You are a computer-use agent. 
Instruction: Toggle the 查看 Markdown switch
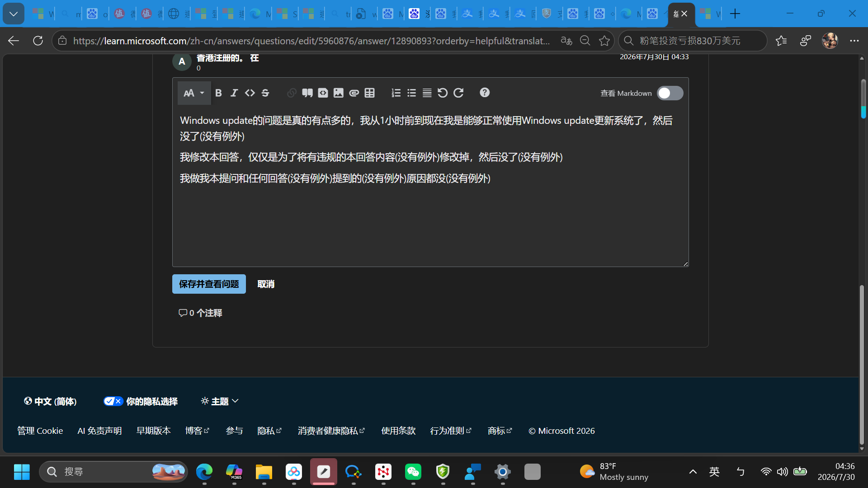[x=670, y=93]
